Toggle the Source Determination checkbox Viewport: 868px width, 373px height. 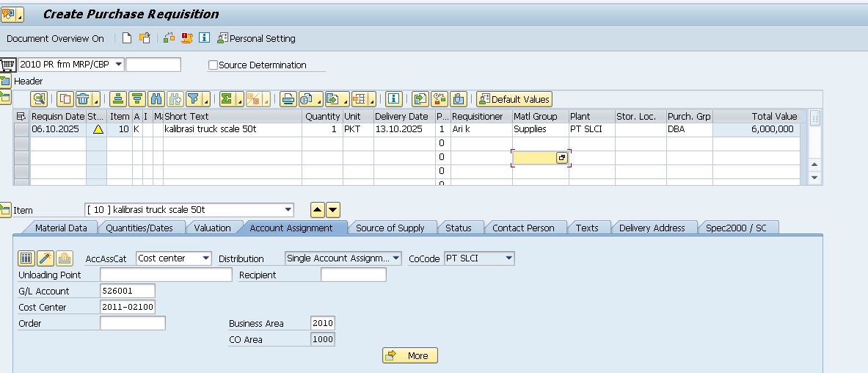click(214, 65)
